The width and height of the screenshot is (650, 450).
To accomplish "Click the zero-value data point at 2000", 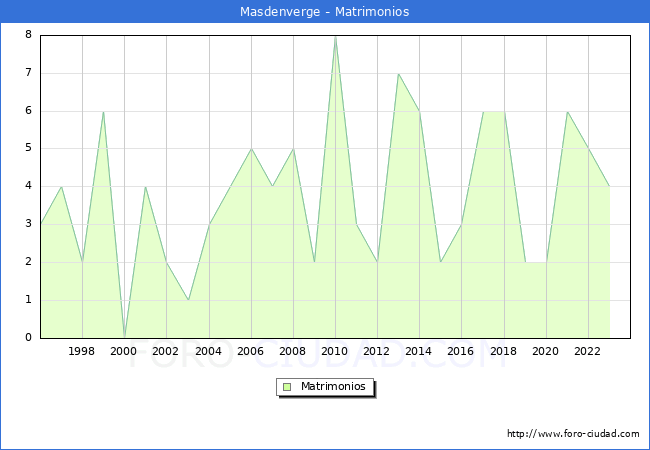I will tap(124, 337).
